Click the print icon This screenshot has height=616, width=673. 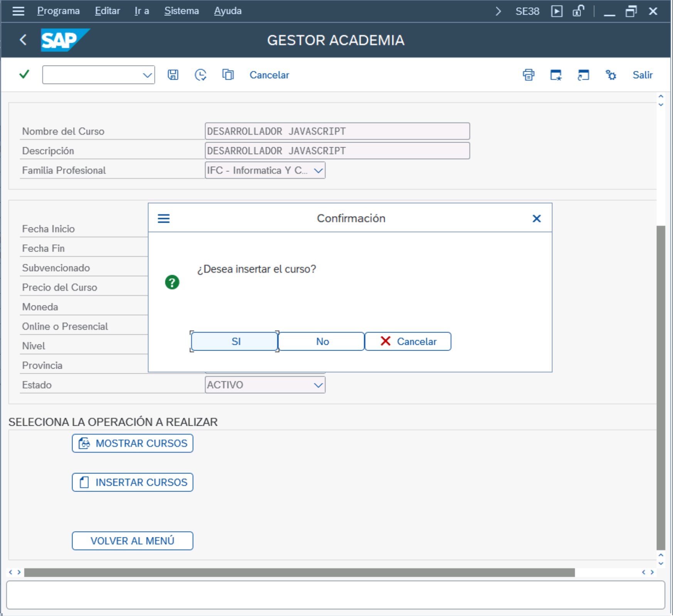click(528, 75)
